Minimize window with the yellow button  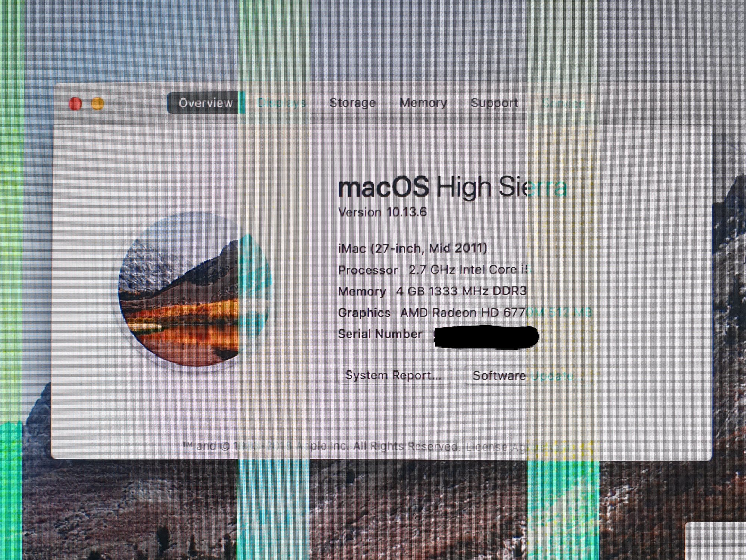click(98, 104)
